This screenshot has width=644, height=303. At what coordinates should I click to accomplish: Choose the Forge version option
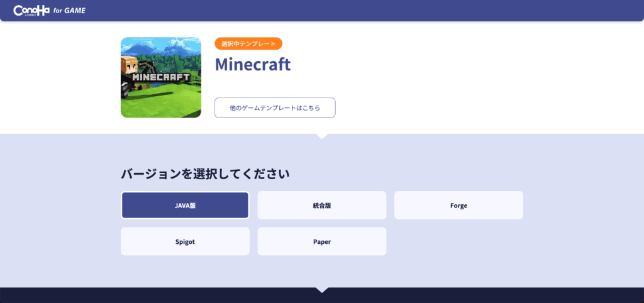[x=458, y=205]
